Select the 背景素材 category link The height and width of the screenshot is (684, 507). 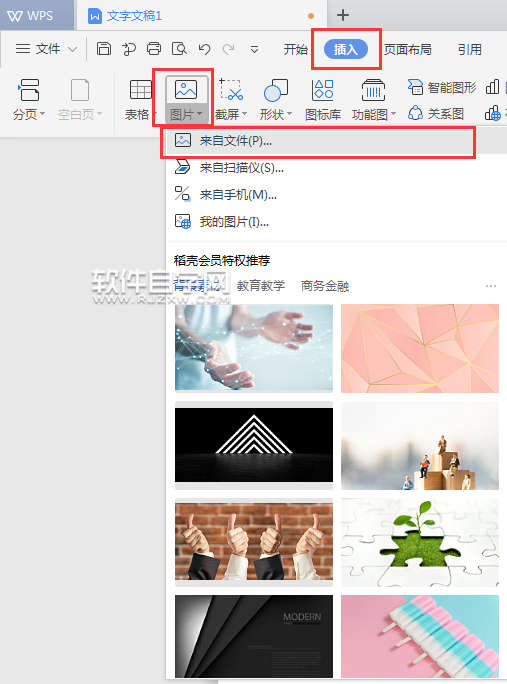tap(197, 286)
